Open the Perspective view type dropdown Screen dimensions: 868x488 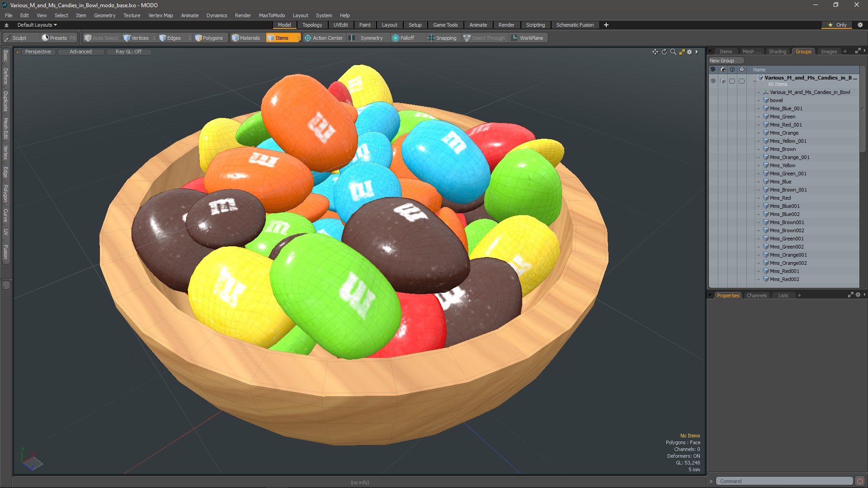[38, 52]
